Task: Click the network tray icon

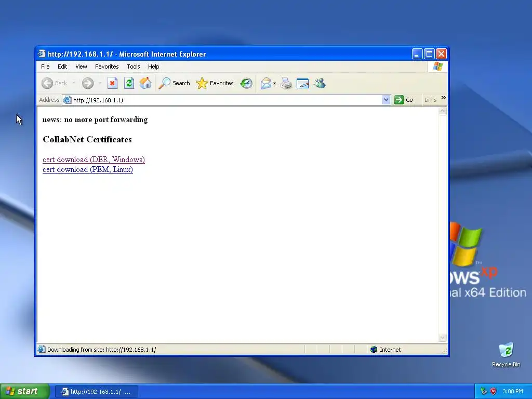Action: [x=484, y=391]
